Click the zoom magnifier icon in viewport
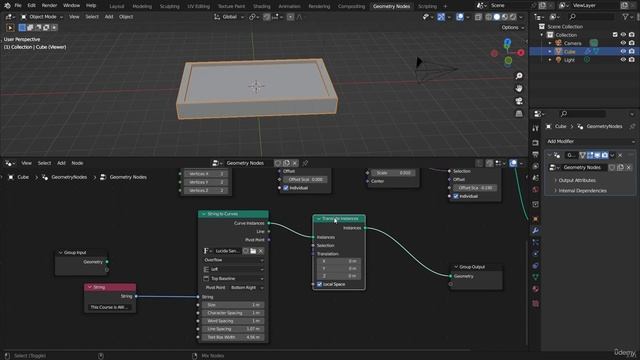 click(x=519, y=76)
